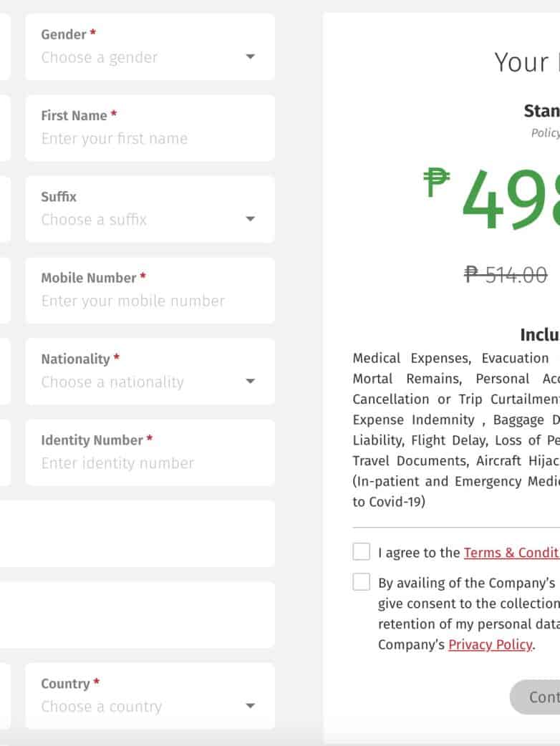
Task: Click the second empty wide field above Country
Action: point(136,614)
